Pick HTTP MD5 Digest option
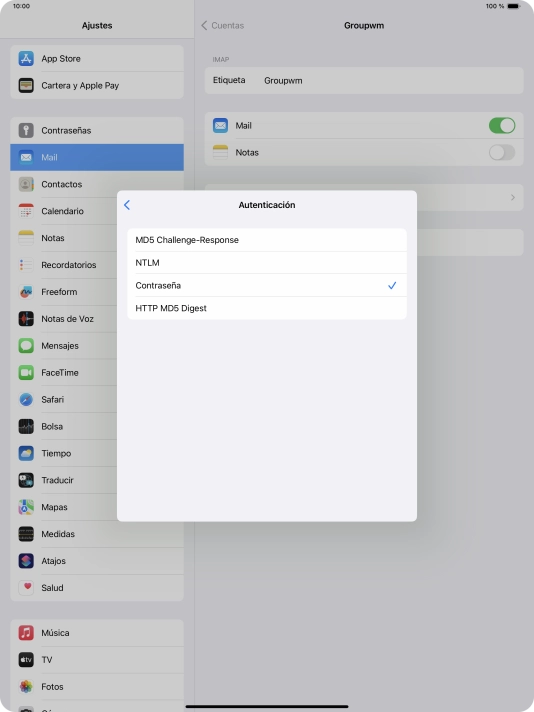Screen dimensions: 534x712 tap(267, 308)
